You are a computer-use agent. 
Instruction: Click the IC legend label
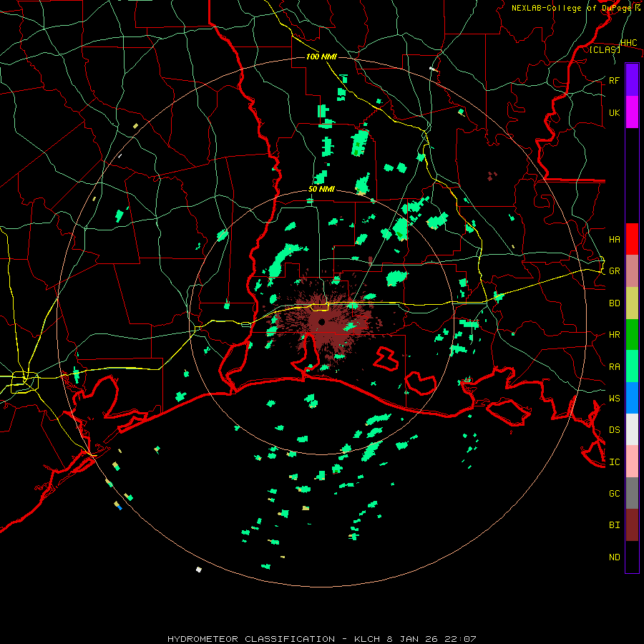[614, 462]
